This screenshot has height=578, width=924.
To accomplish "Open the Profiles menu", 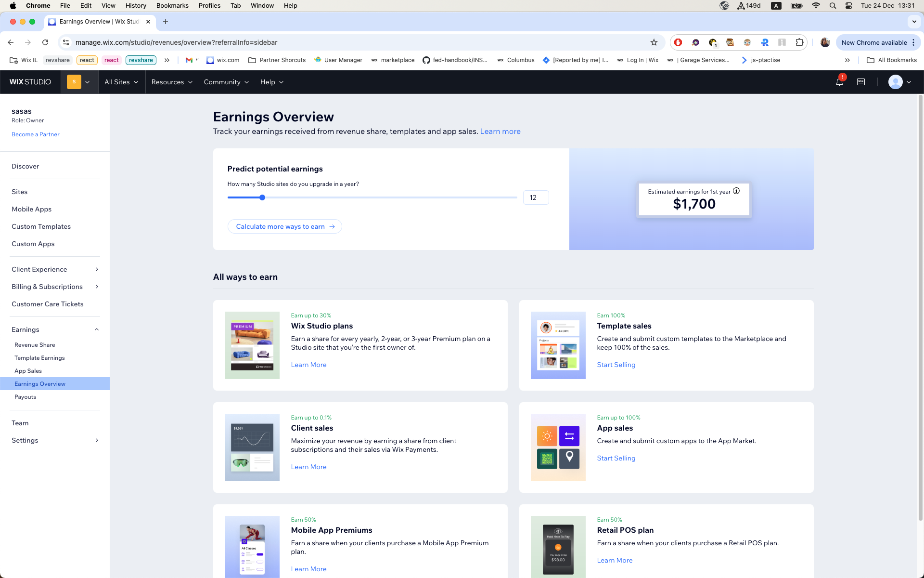I will pyautogui.click(x=209, y=6).
